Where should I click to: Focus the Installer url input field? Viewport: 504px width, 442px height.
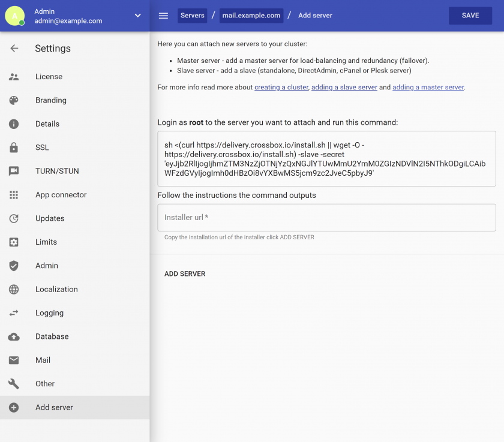(x=326, y=218)
